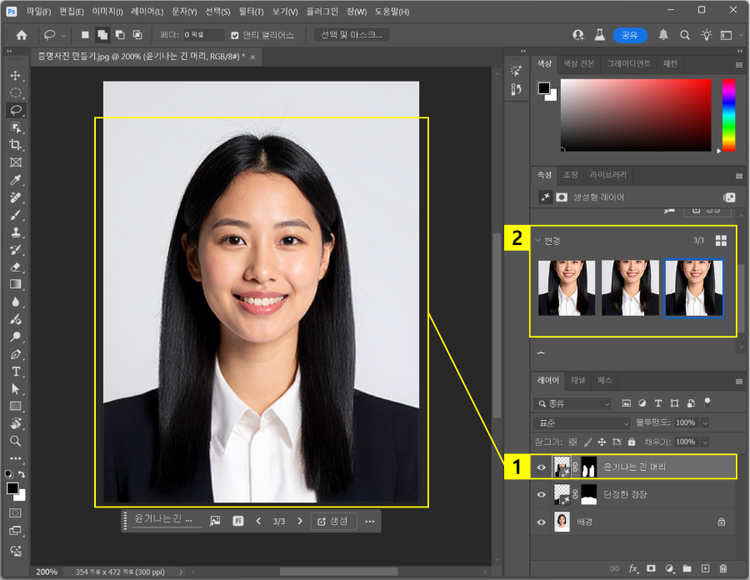Viewport: 750px width, 580px height.
Task: Uncheck the 앤티 앨리어스 checkbox
Action: pos(235,34)
